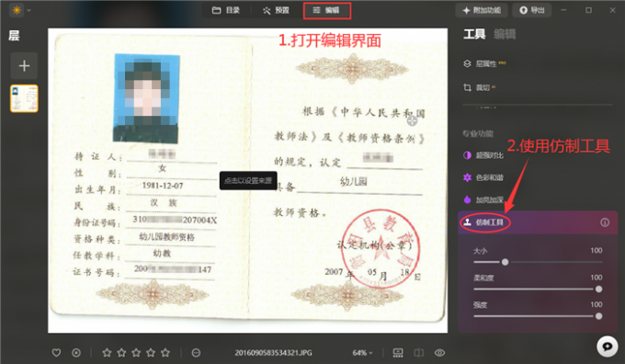Viewport: 625px width, 364px height.
Task: Toggle the eye preview icon
Action: [439, 353]
